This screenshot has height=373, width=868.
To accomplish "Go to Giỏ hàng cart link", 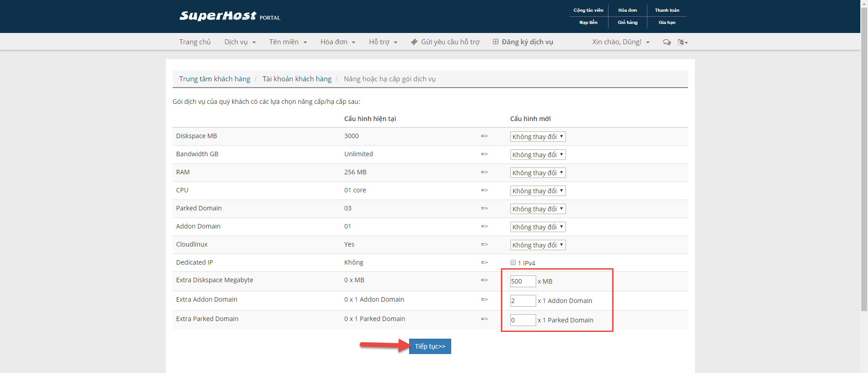I will point(627,23).
